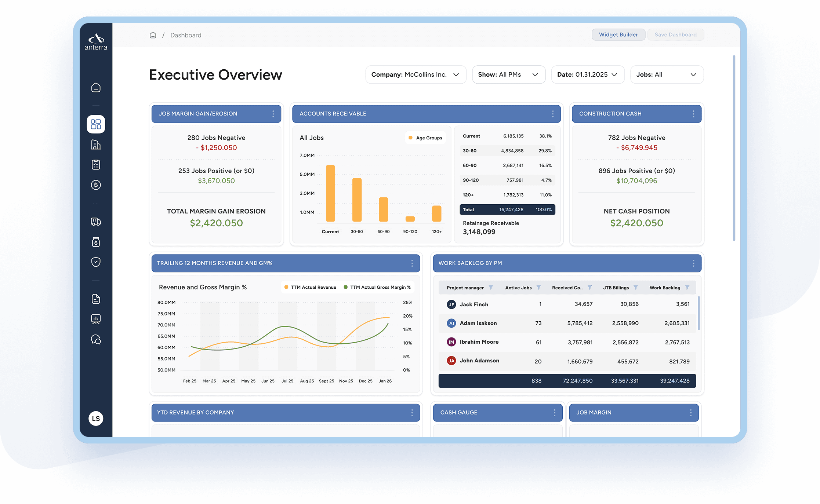Screen dimensions: 820x504
Task: Open the dashboard grid icon in the sidebar
Action: point(96,124)
